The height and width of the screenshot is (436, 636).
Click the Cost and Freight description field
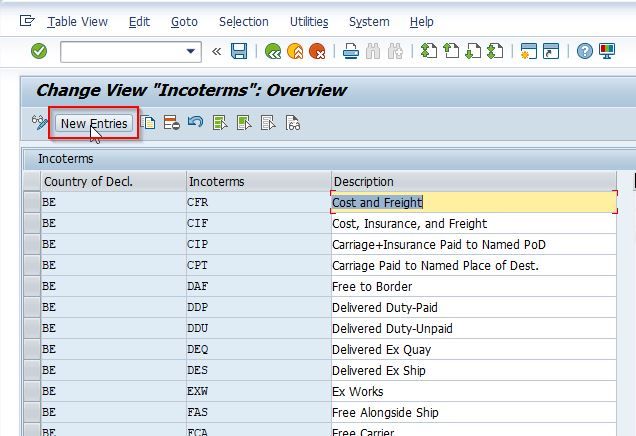coord(474,202)
